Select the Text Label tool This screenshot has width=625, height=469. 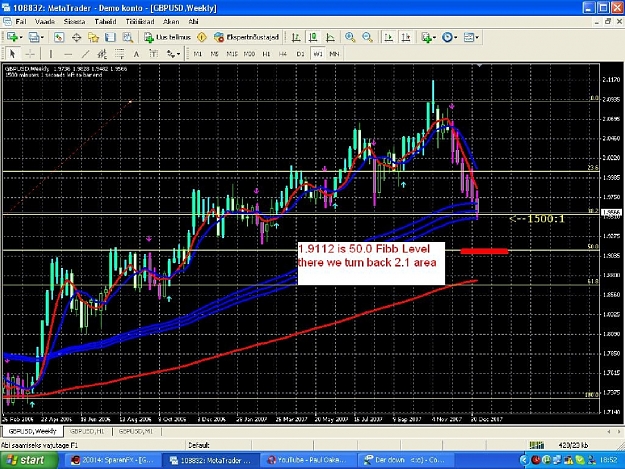pos(153,53)
